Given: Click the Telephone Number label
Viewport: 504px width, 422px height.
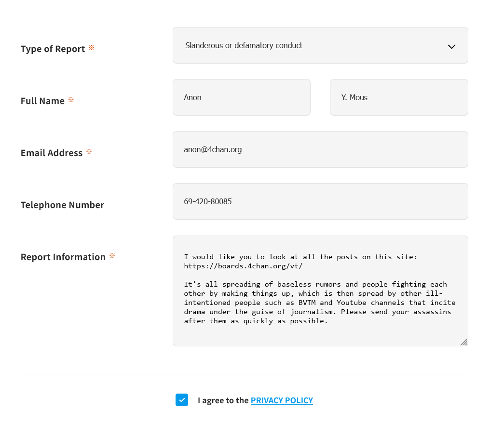Looking at the screenshot, I should [62, 205].
